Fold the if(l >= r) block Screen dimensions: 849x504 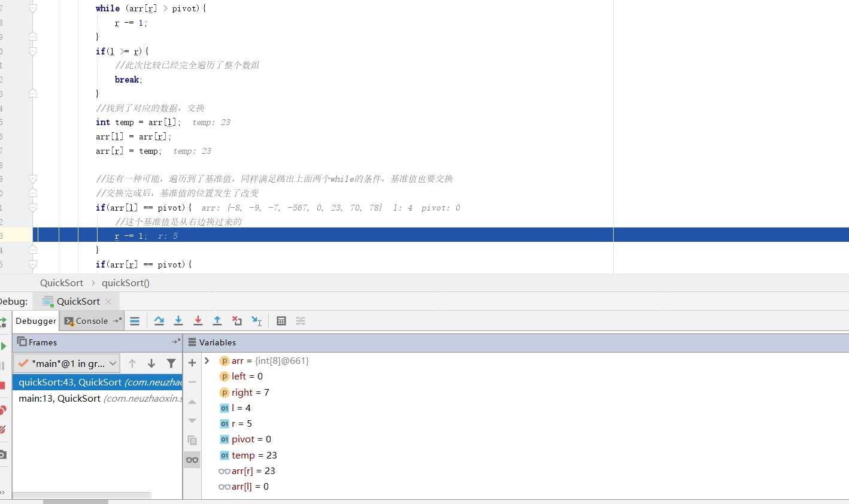click(x=33, y=51)
